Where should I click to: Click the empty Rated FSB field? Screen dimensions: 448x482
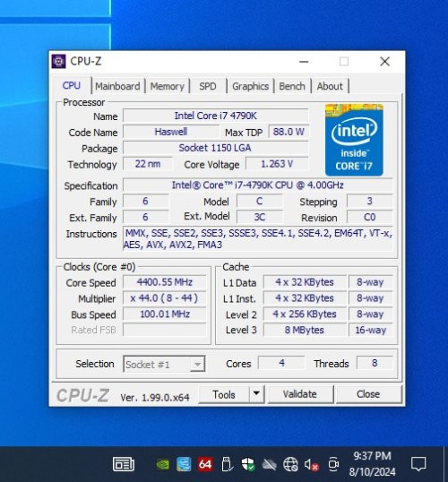click(x=165, y=330)
